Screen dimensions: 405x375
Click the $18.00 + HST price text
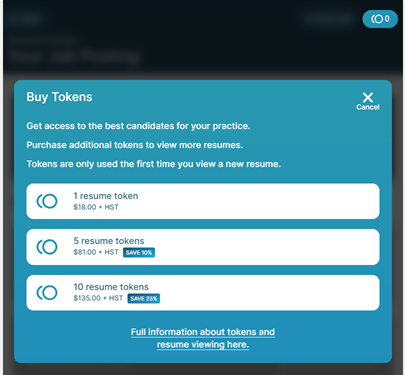(96, 207)
